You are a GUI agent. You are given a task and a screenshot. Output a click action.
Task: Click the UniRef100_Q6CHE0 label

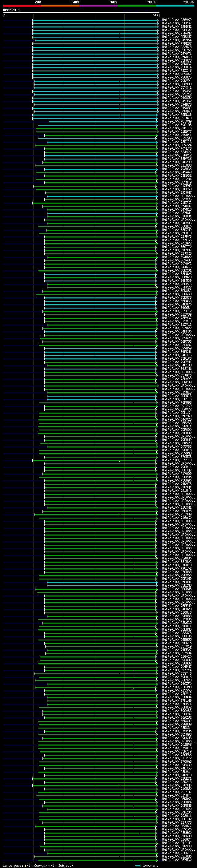[x=177, y=226]
